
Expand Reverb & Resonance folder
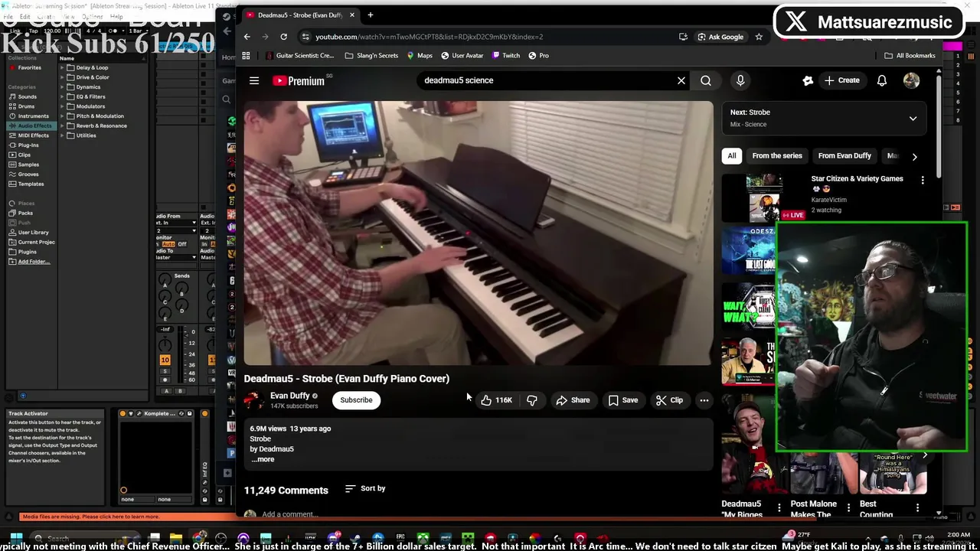(x=63, y=126)
